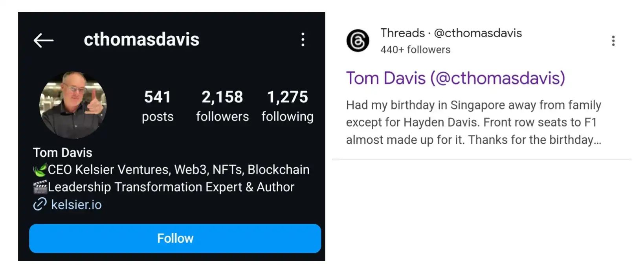This screenshot has width=644, height=269.
Task: Open the Instagram profile three-dot menu
Action: [303, 40]
